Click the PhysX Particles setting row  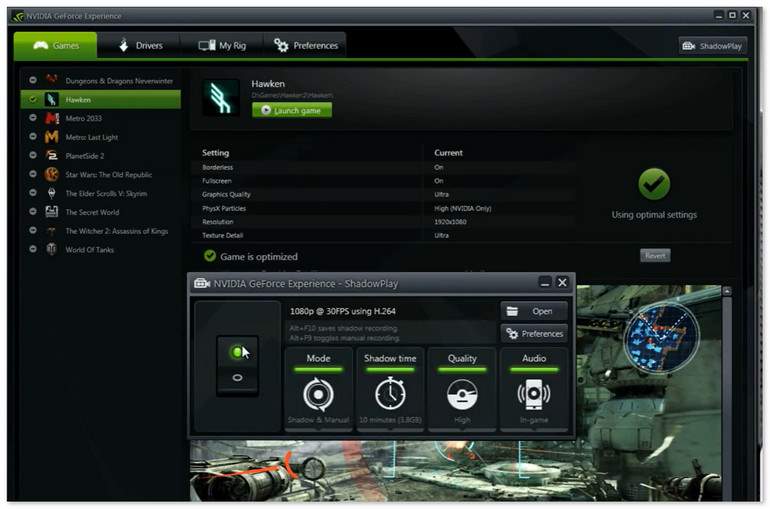point(384,208)
